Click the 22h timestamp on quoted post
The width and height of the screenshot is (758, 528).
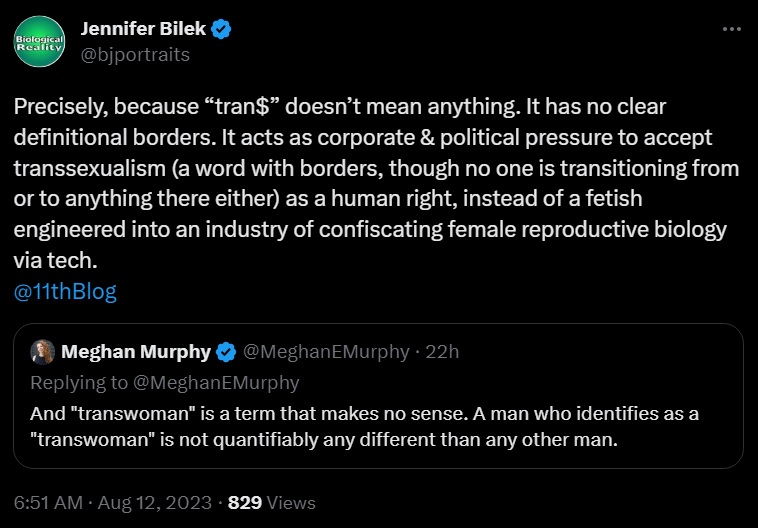tap(441, 352)
